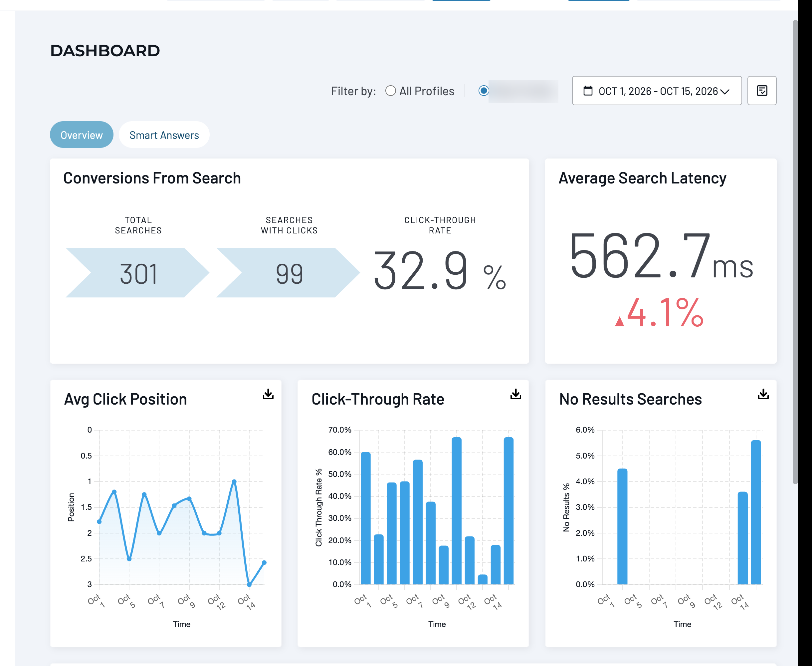Download the Avg Click Position chart

point(268,394)
